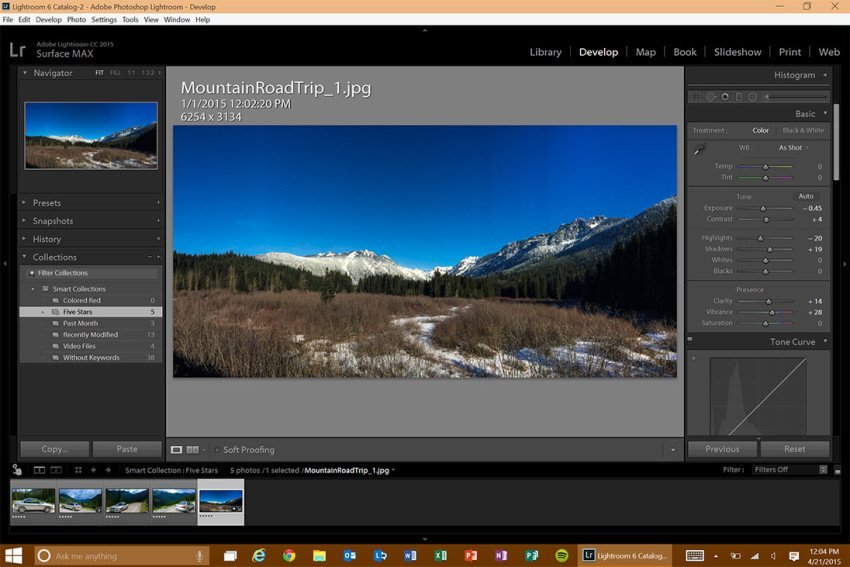The height and width of the screenshot is (567, 850).
Task: Open toolbar options dropdown arrow
Action: [673, 450]
